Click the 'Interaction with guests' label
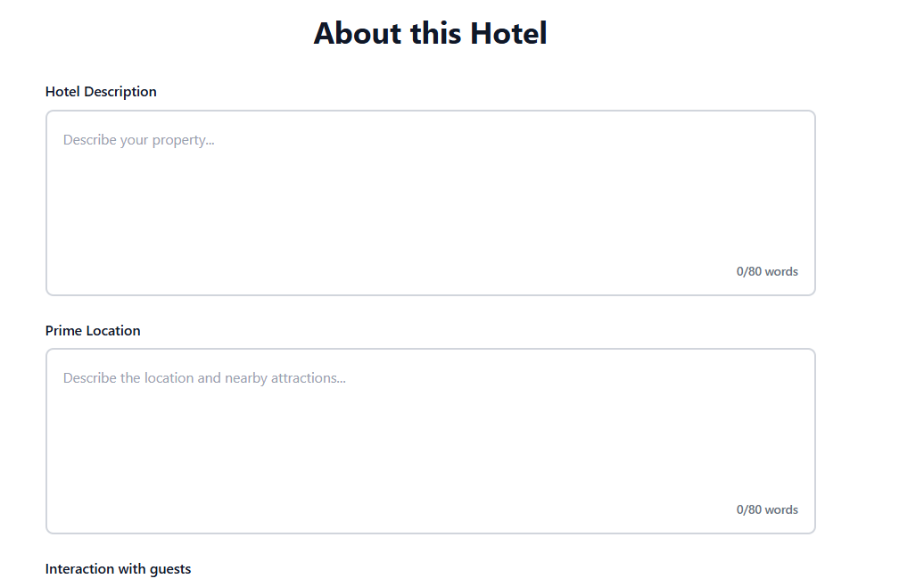The height and width of the screenshot is (587, 924). pyautogui.click(x=118, y=569)
